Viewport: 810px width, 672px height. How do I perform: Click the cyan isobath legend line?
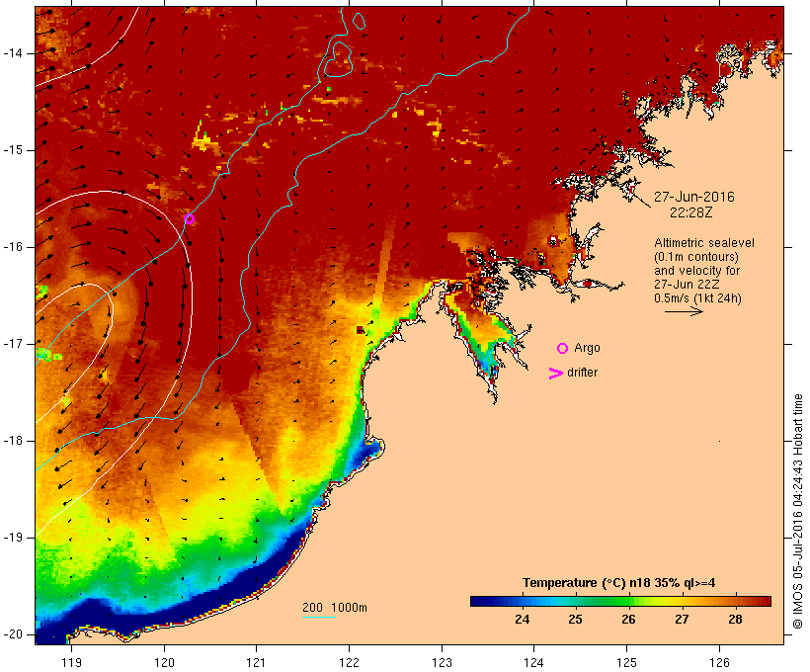[319, 617]
